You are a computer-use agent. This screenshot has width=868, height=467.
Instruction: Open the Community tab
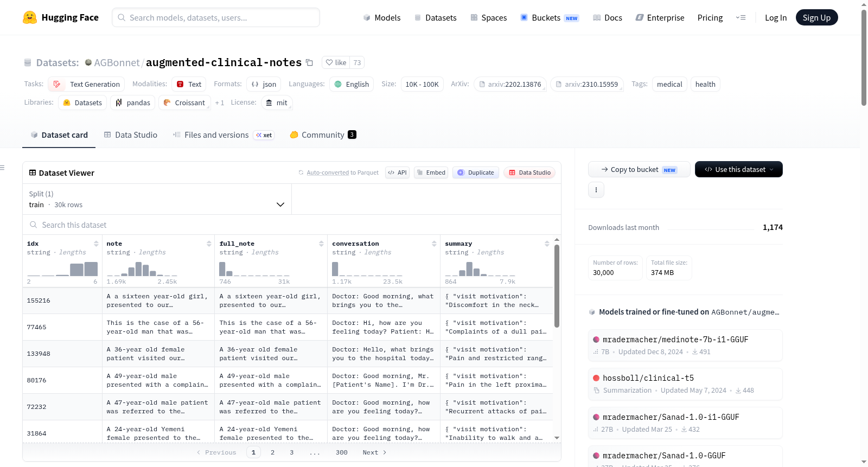323,135
